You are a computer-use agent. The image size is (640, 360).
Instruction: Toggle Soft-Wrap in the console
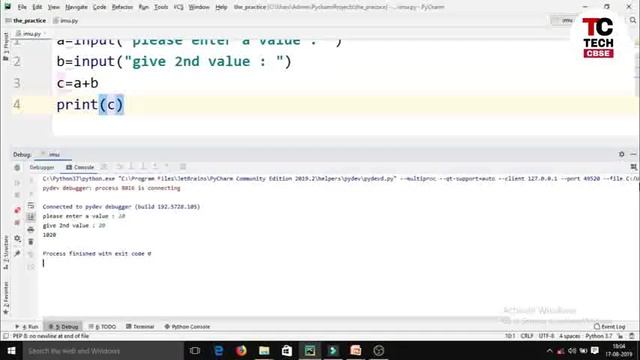pyautogui.click(x=31, y=206)
